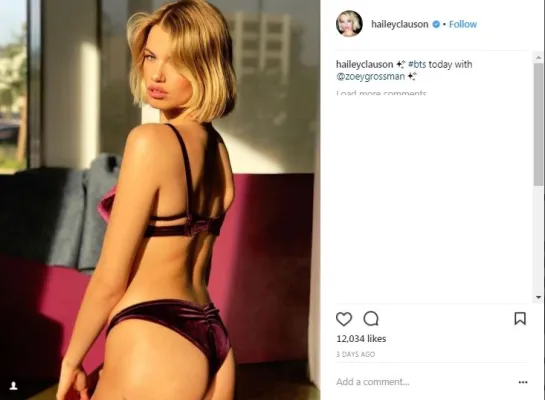This screenshot has height=400, width=545.
Task: Open haileyclauson username in the header
Action: 400,24
